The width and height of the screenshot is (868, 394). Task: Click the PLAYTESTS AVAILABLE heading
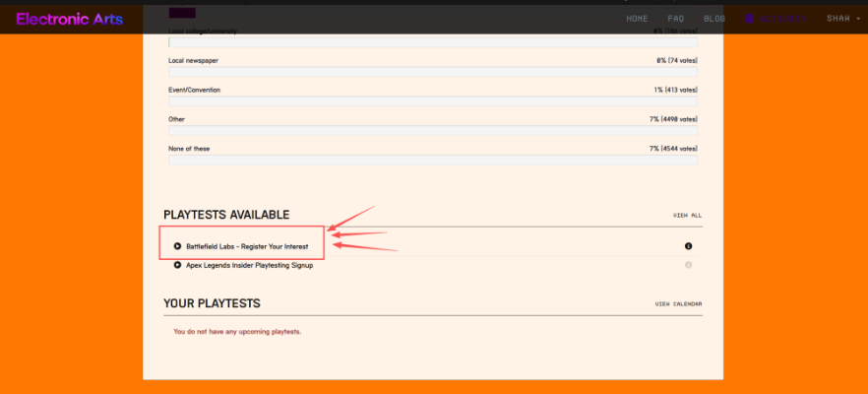[226, 215]
